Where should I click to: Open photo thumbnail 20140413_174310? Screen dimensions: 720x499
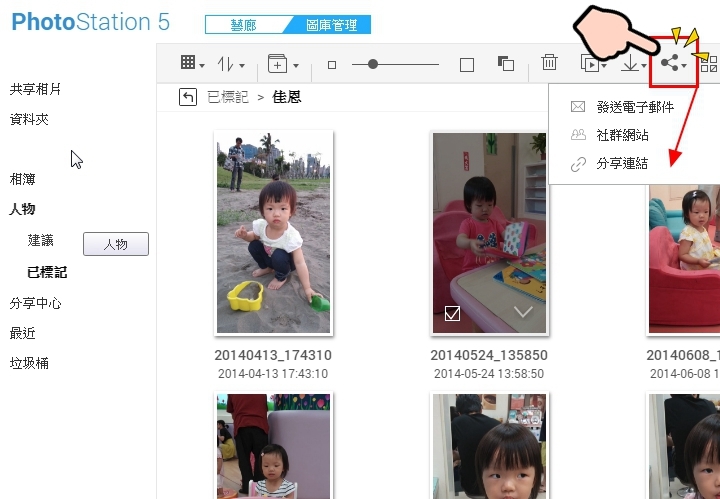click(274, 233)
